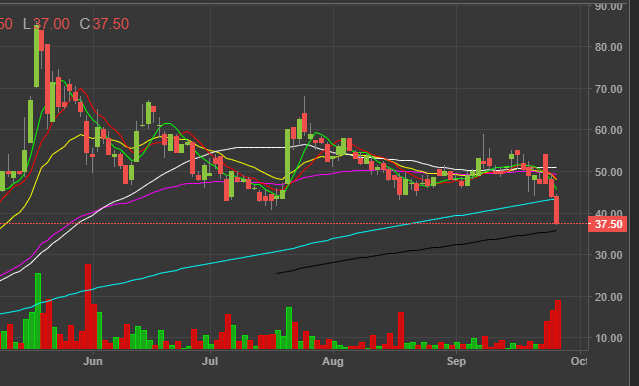Click the 20.00 price axis label

click(x=608, y=297)
